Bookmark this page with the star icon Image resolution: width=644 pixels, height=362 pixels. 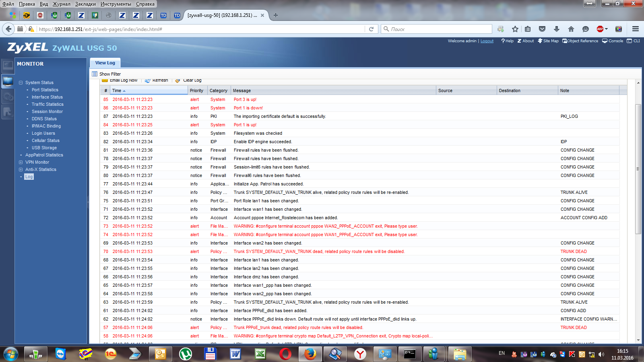click(515, 29)
